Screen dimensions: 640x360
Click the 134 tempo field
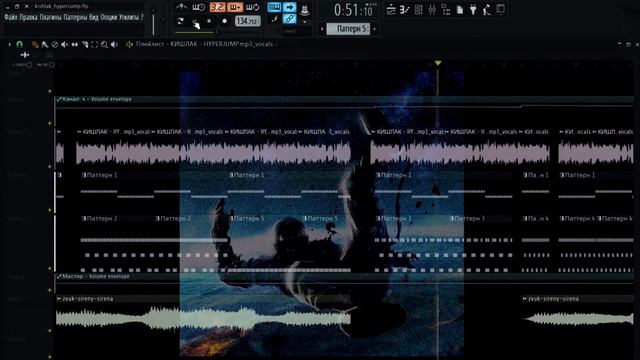coord(247,21)
